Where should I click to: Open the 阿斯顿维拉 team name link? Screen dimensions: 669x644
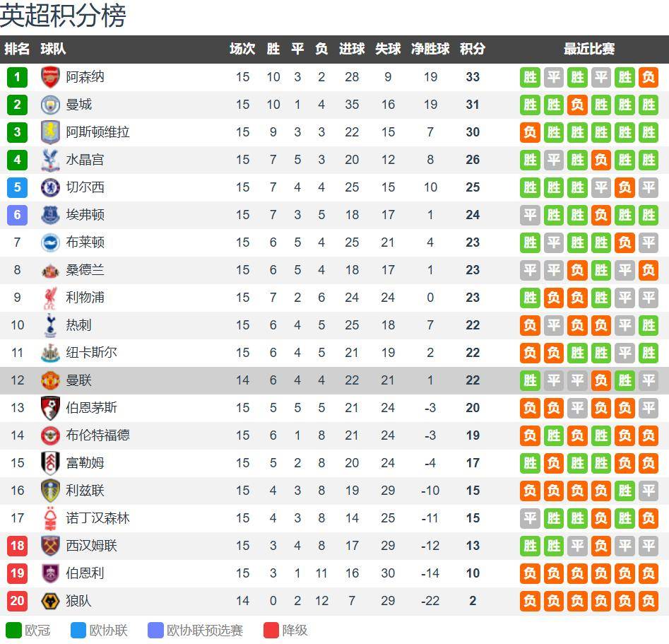pyautogui.click(x=97, y=132)
